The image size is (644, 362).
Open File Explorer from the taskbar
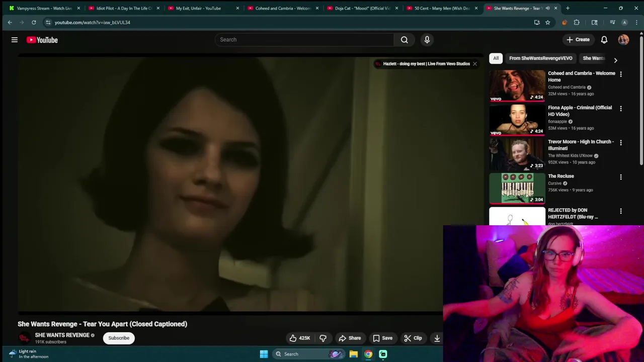(x=354, y=354)
